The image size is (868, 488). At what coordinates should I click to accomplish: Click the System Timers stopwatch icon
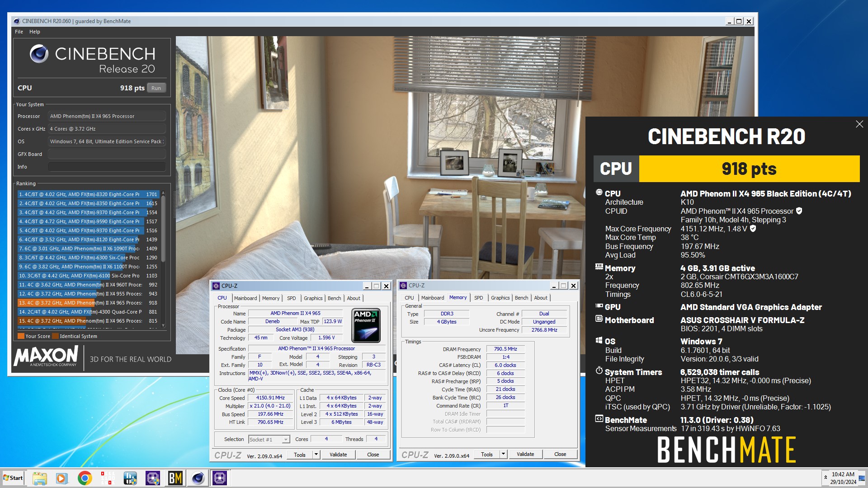coord(599,371)
